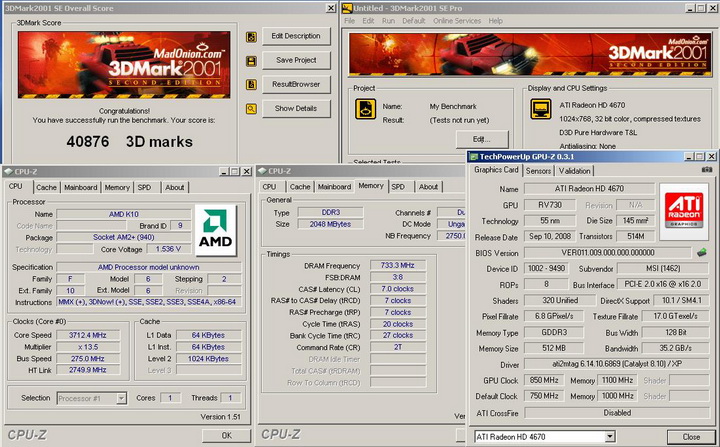Click Close in GPU-Z window
Screen dimensions: 720x447
coord(691,437)
